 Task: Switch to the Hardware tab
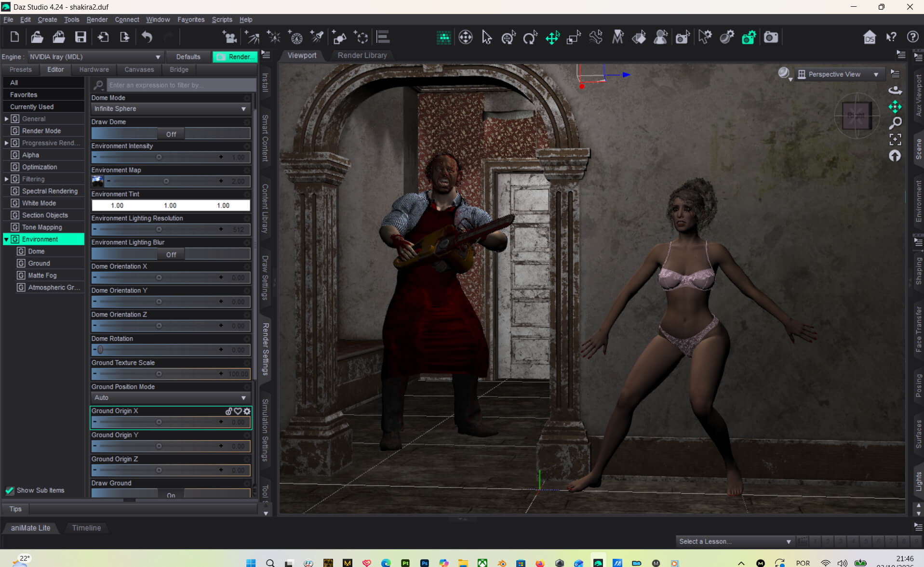pos(94,69)
